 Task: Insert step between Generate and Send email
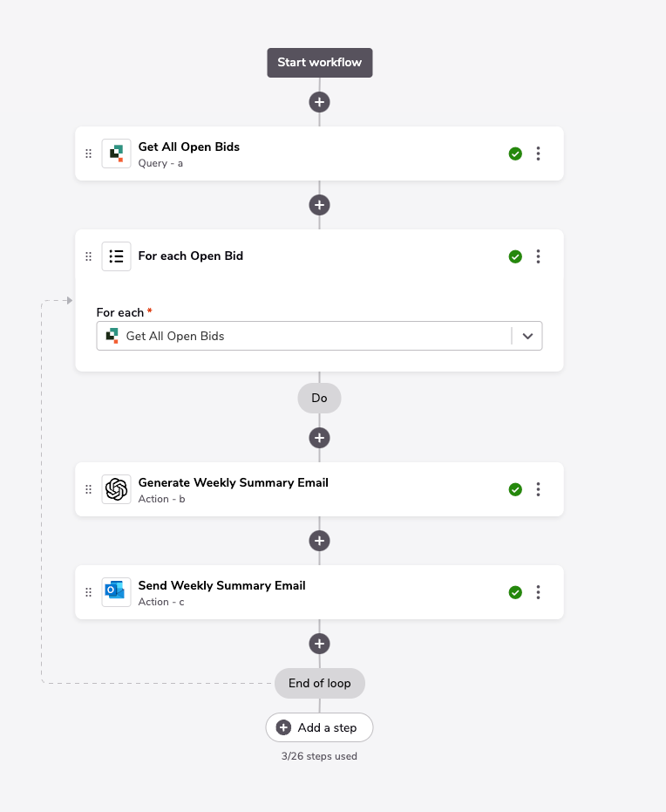tap(319, 541)
